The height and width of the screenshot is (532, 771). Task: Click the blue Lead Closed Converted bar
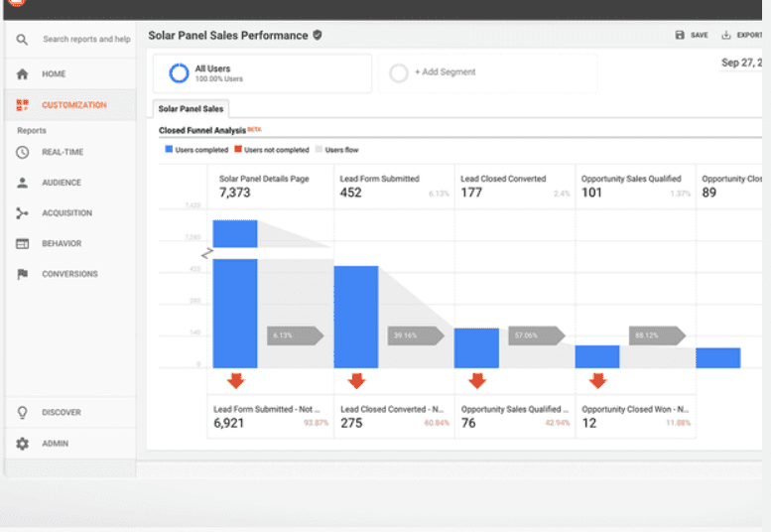pos(476,347)
